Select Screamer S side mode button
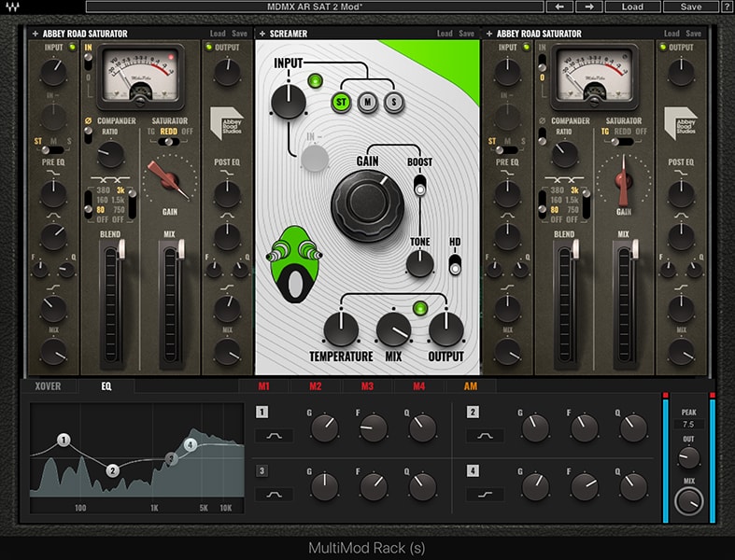The width and height of the screenshot is (735, 560). 394,102
